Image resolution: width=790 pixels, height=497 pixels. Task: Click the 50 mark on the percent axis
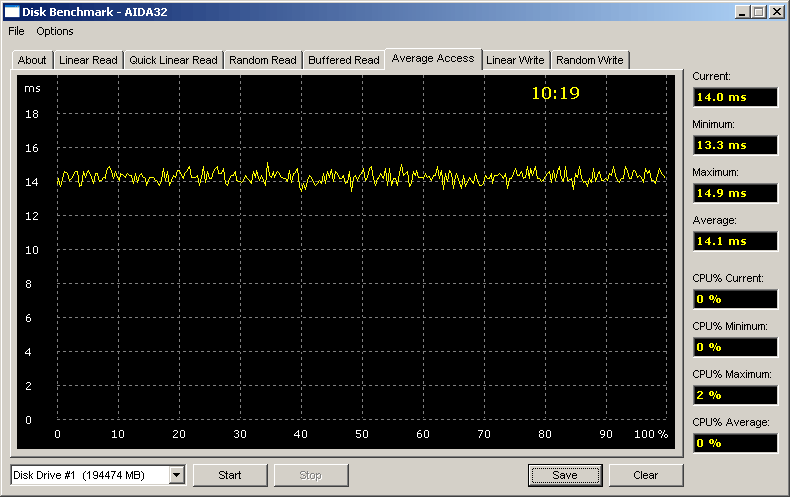pos(362,434)
